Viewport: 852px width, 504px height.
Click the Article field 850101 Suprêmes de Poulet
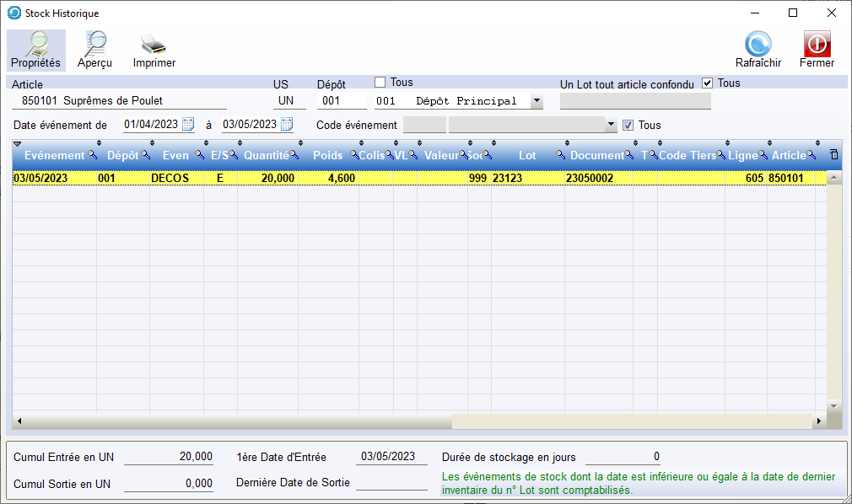pyautogui.click(x=118, y=101)
